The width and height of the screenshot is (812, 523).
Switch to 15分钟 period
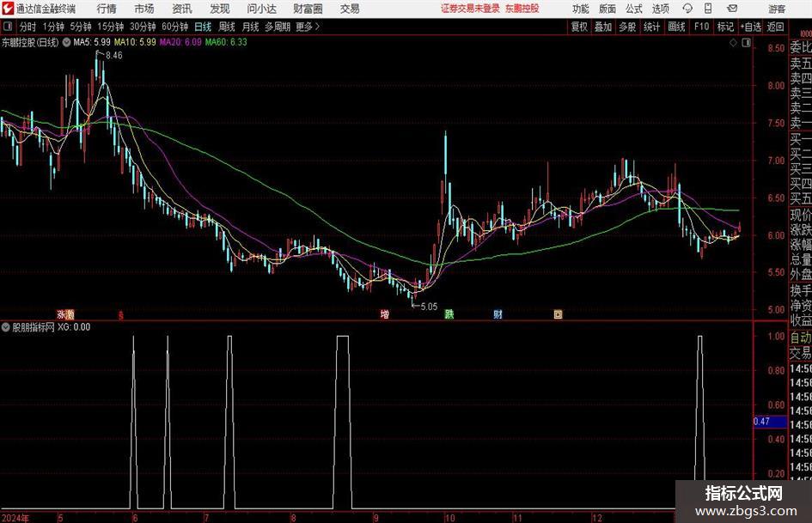click(x=111, y=27)
